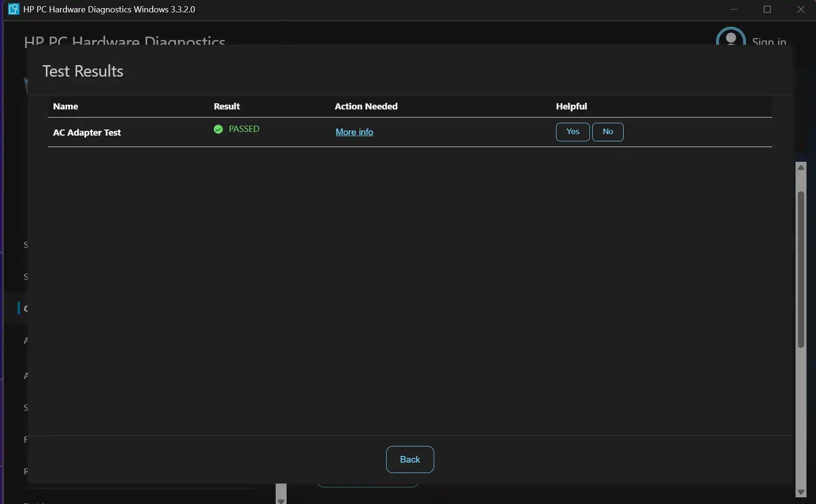Click the HP Diagnostics title bar icon
The image size is (816, 504).
(14, 9)
